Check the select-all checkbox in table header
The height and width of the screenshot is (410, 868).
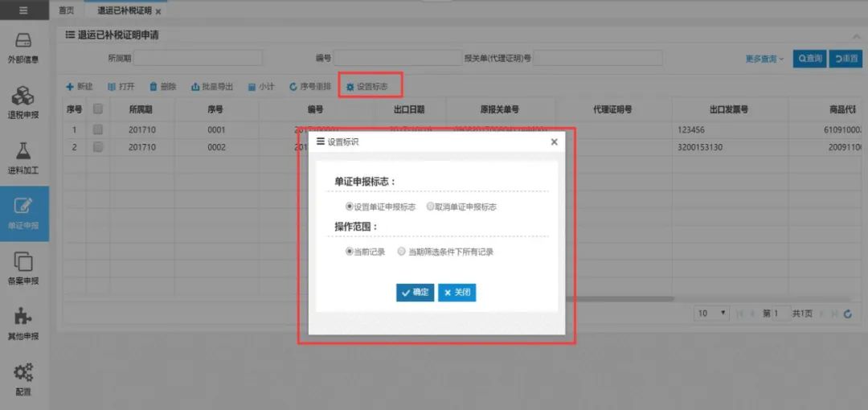(97, 109)
